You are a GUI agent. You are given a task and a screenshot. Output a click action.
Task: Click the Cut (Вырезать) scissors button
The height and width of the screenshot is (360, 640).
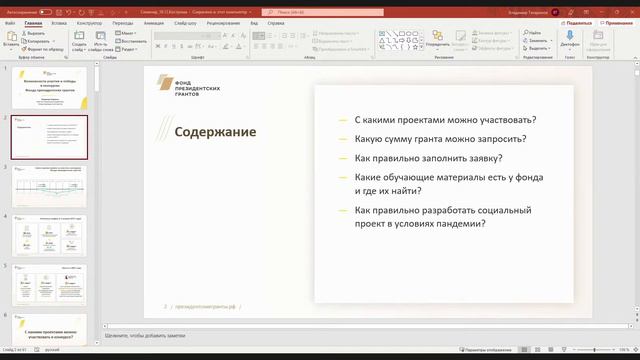pos(33,33)
